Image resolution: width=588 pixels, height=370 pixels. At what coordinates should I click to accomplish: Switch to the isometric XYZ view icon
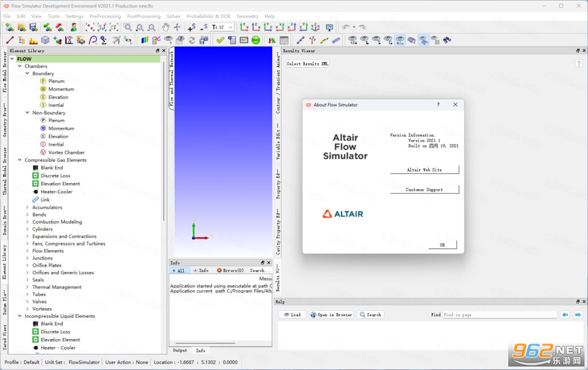click(315, 27)
